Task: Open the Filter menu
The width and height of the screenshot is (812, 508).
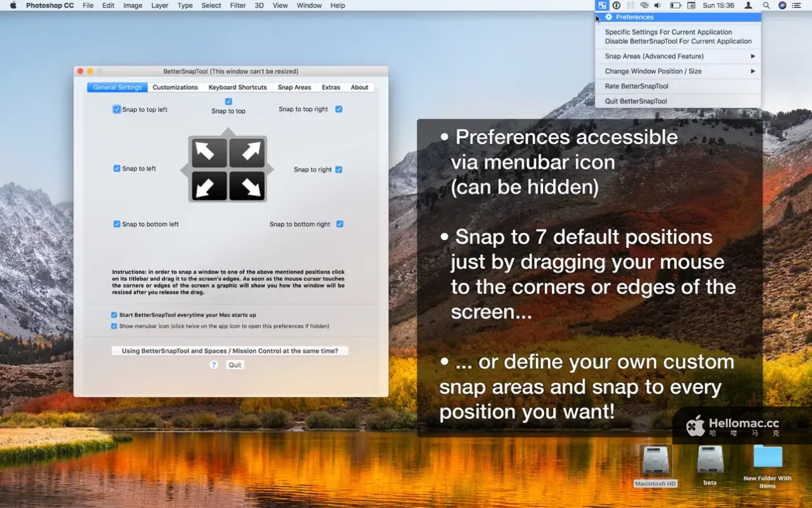Action: point(238,5)
